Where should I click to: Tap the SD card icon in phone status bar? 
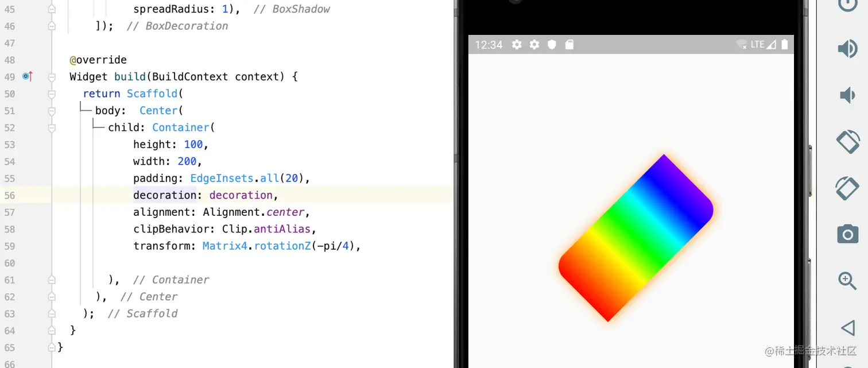click(569, 45)
